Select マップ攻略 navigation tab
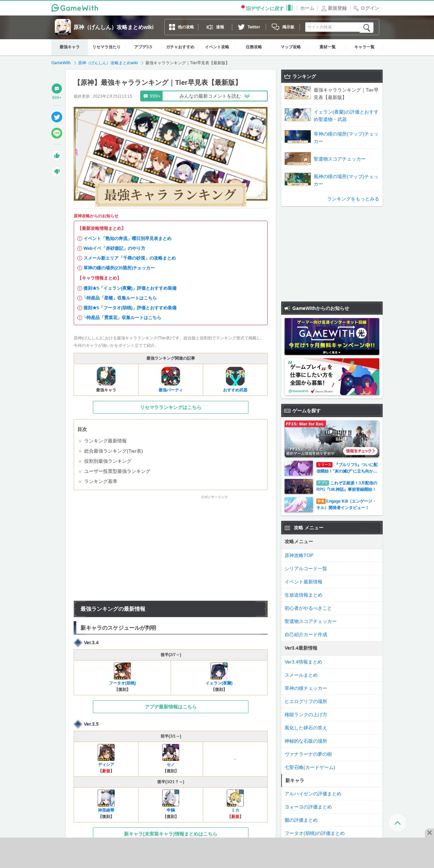The height and width of the screenshot is (868, 434). pos(291,47)
